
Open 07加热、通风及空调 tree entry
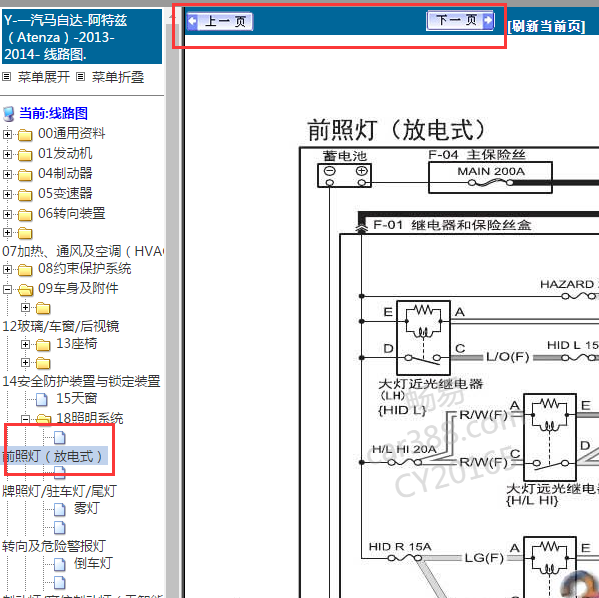pyautogui.click(x=83, y=251)
